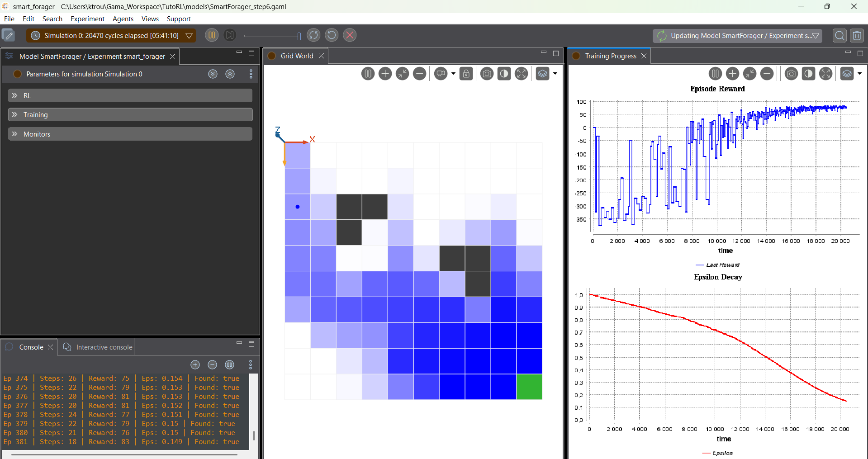Image resolution: width=868 pixels, height=459 pixels.
Task: Click the Updating Model SmartForager status button
Action: pos(737,36)
